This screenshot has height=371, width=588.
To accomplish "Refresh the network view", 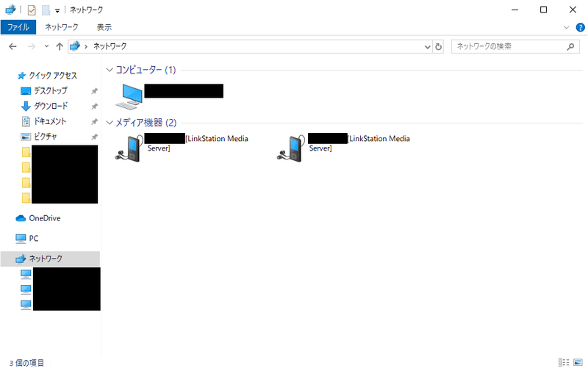I will click(x=438, y=47).
